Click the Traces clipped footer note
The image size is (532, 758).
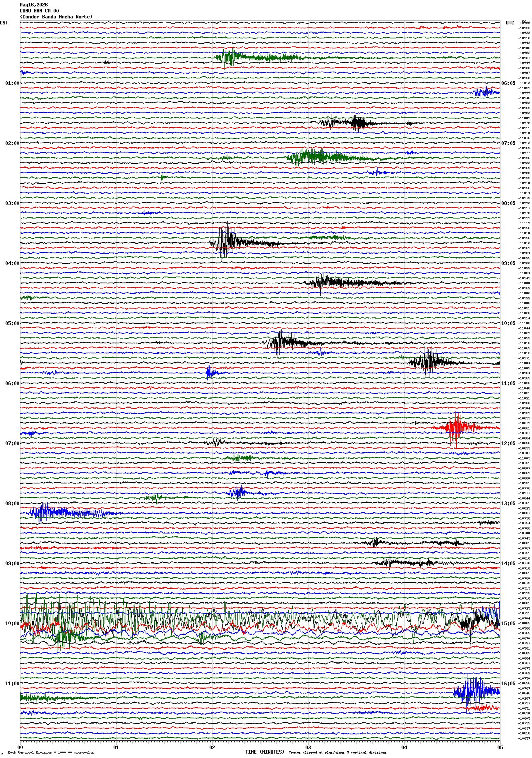click(x=338, y=752)
